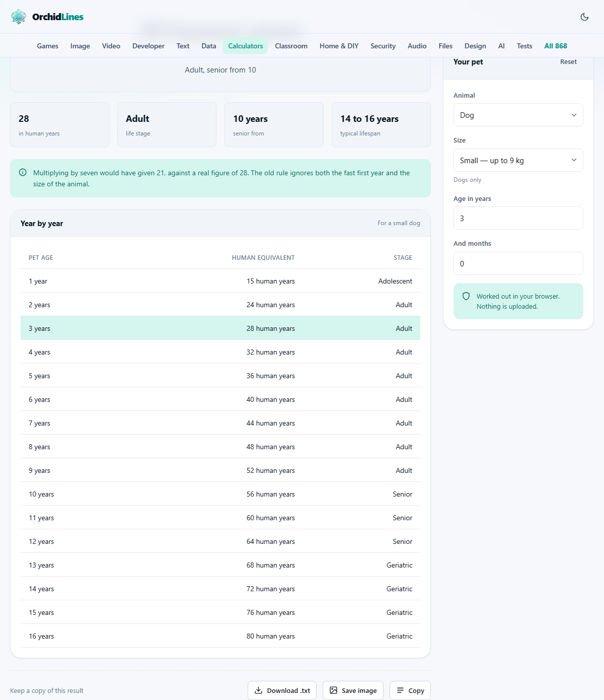Focus the And months input field
604x700 pixels.
click(518, 263)
